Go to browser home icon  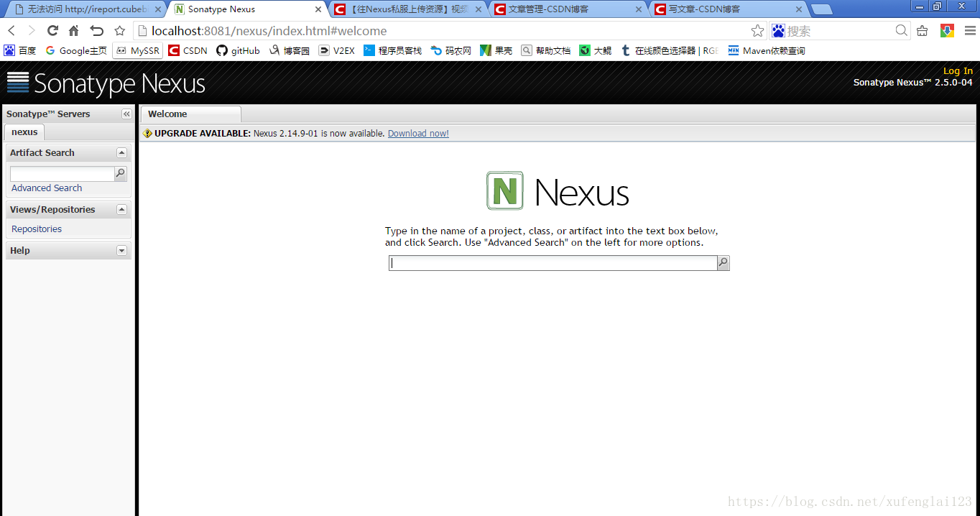(73, 31)
